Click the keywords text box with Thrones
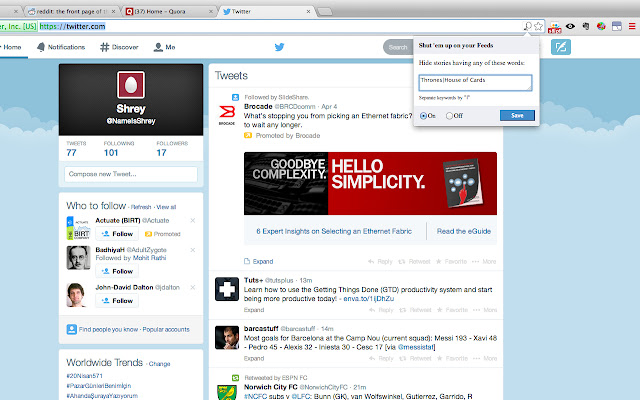The image size is (640, 400). (475, 83)
